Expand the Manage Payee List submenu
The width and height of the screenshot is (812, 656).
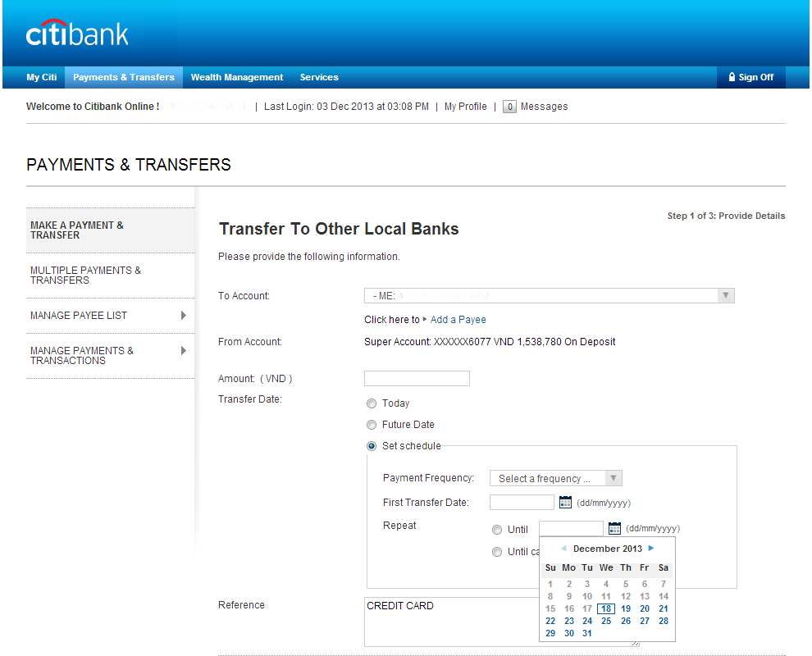184,316
